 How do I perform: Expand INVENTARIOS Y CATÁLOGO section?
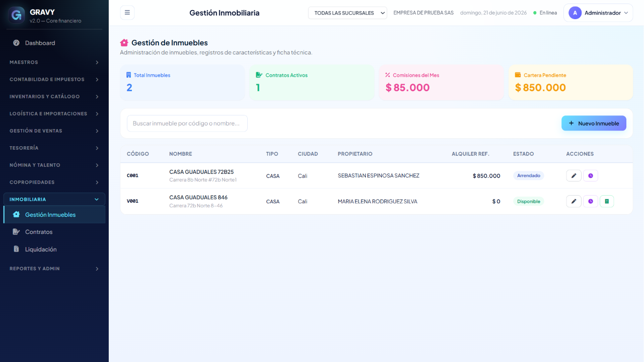coord(54,96)
